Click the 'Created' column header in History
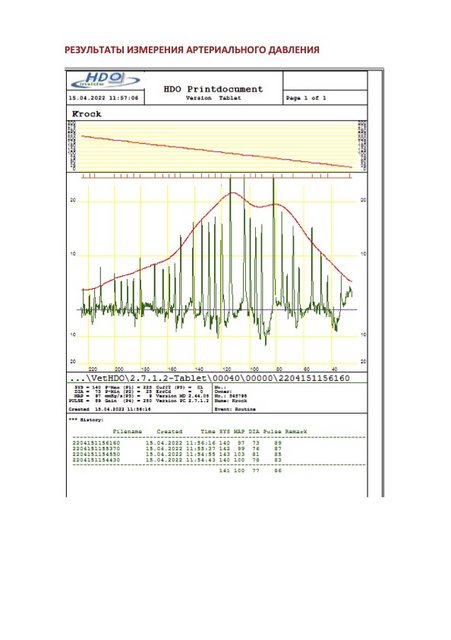Screen dimensions: 451x640 point(169,432)
